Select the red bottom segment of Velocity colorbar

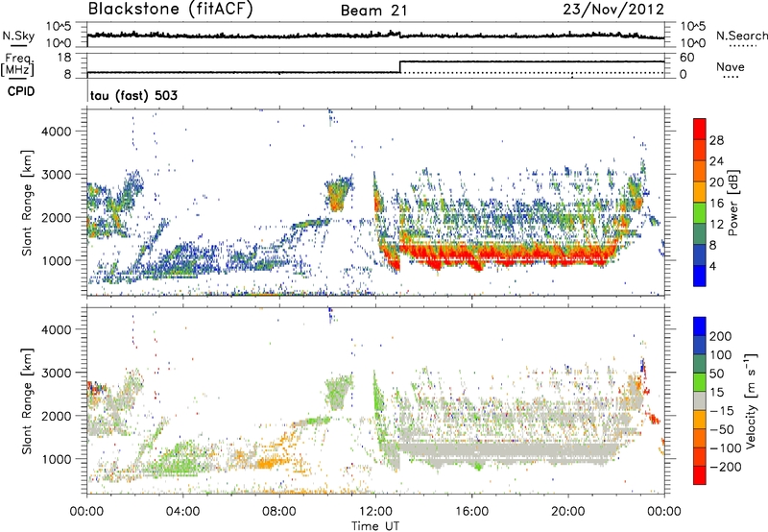(700, 475)
